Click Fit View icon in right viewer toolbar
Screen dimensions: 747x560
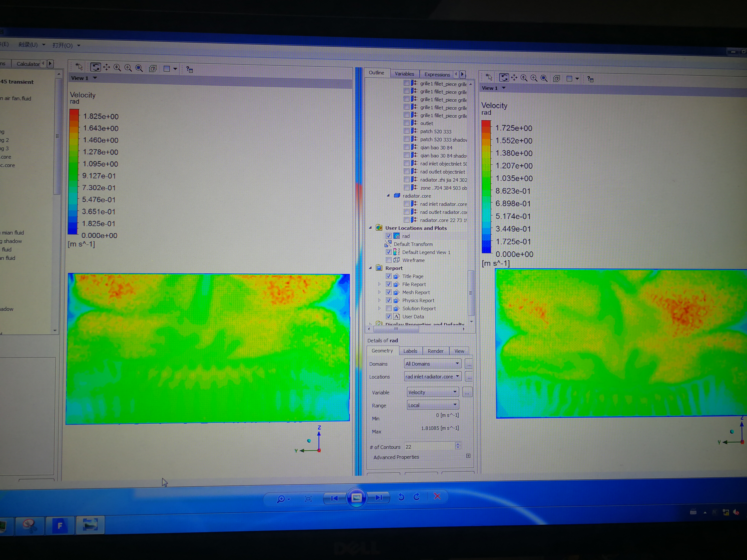click(x=544, y=78)
